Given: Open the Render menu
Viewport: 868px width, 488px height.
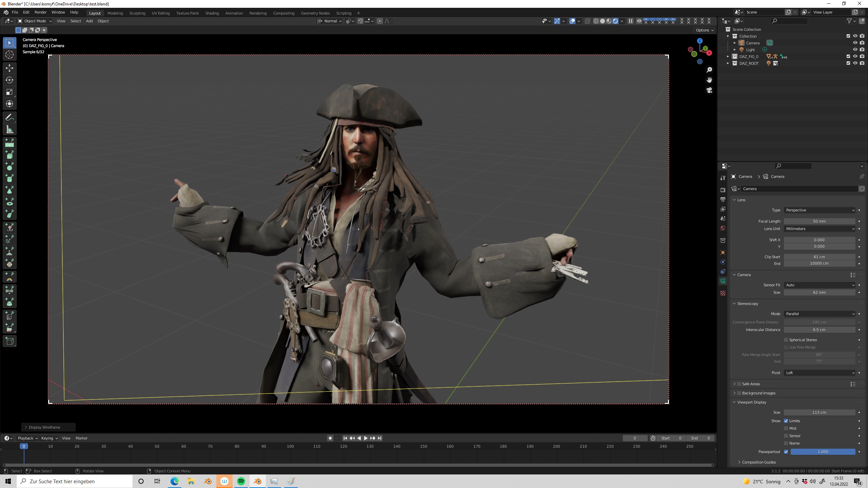Looking at the screenshot, I should (40, 12).
